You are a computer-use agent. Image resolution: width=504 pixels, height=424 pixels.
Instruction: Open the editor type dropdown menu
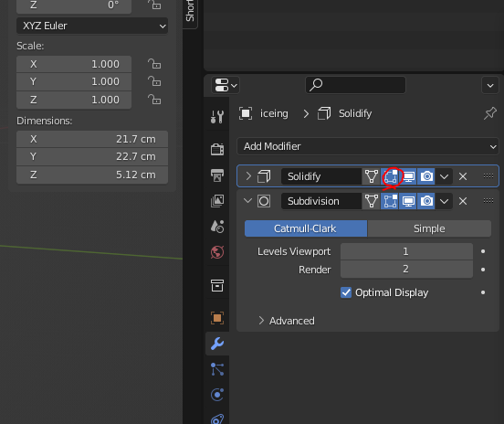(x=226, y=85)
